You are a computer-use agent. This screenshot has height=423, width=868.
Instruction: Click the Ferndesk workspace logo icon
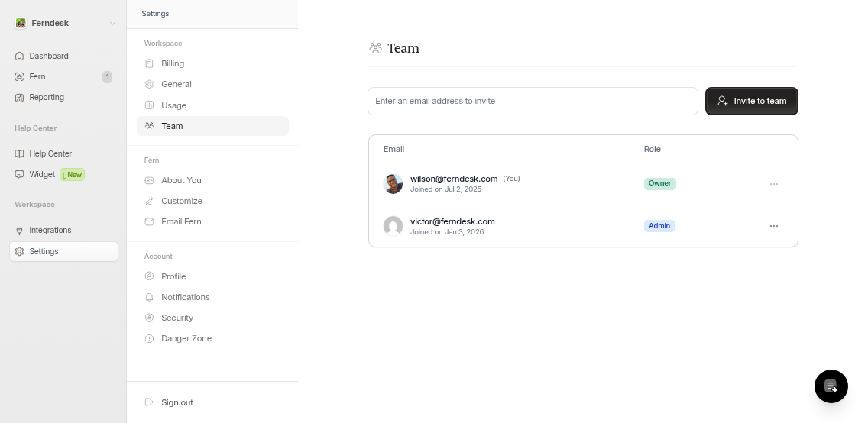(x=21, y=23)
